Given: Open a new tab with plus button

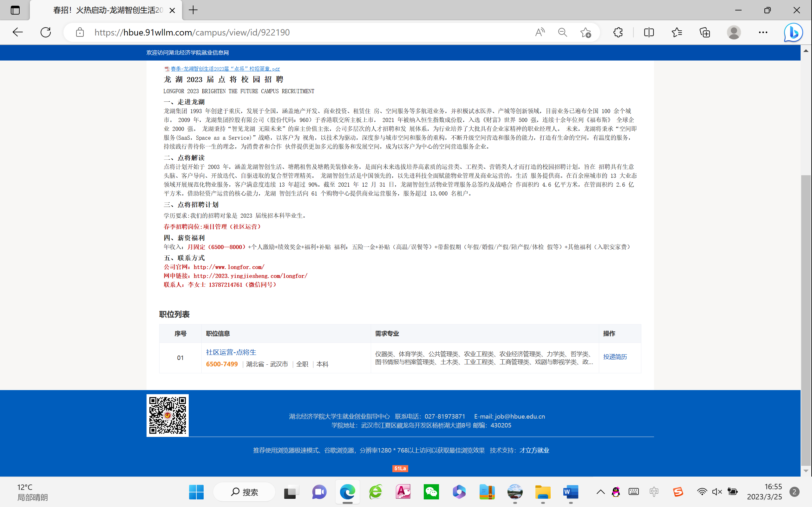Looking at the screenshot, I should 193,10.
